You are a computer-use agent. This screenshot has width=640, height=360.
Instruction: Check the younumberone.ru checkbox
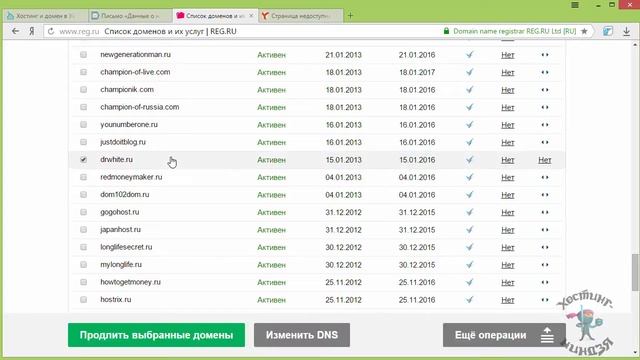[x=83, y=124]
